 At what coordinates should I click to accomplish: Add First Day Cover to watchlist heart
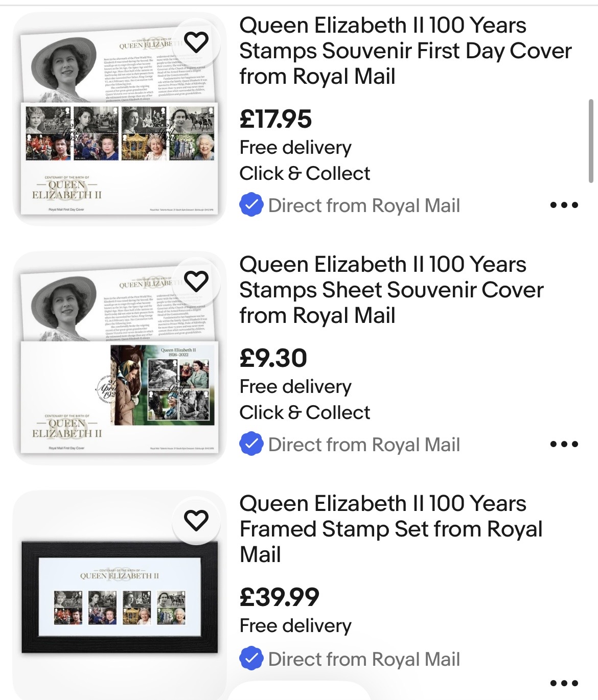(x=196, y=42)
